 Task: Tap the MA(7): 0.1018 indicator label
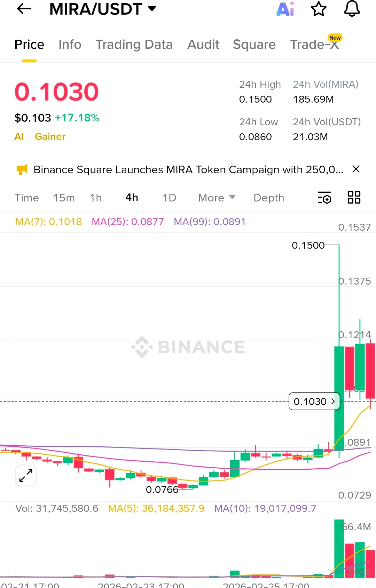49,222
